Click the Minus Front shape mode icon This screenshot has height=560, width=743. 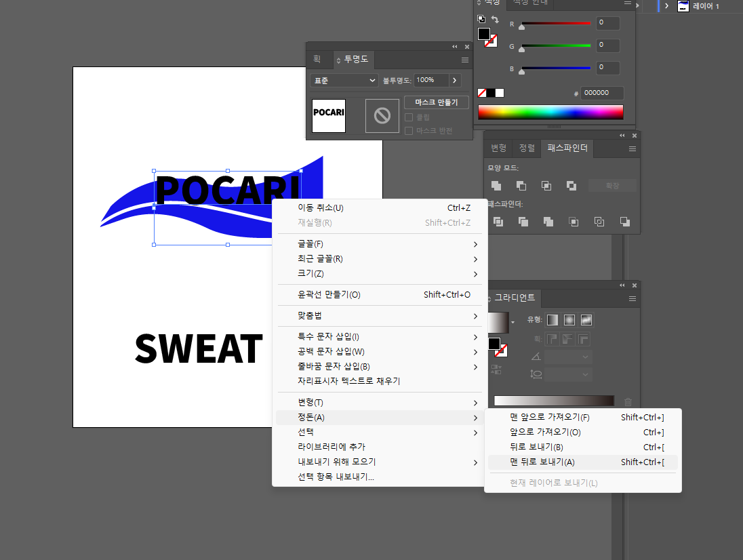pos(521,186)
